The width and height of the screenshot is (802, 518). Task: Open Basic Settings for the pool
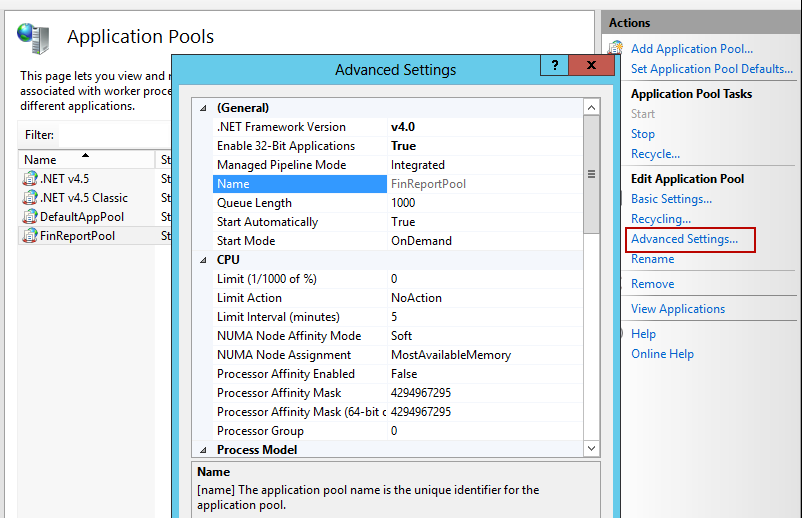coord(671,199)
